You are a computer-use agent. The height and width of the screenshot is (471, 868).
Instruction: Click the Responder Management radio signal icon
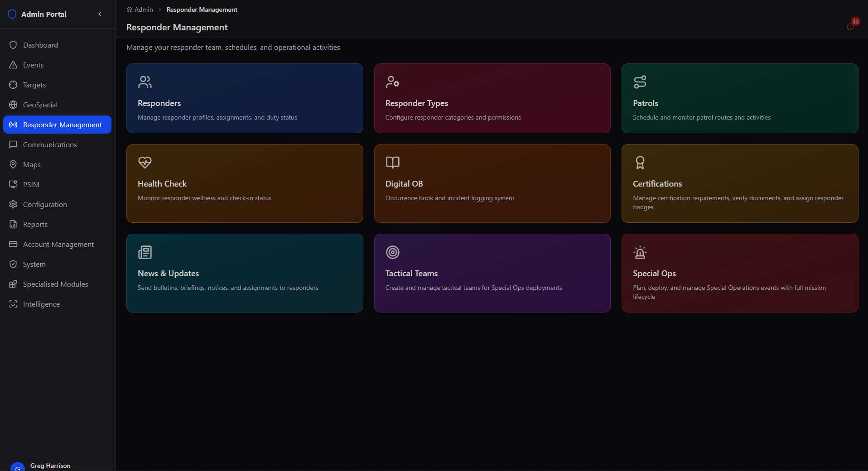click(x=13, y=125)
